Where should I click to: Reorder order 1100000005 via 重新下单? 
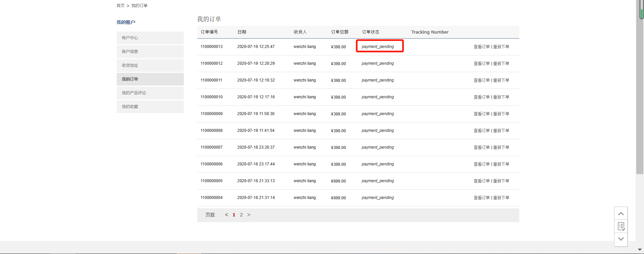(x=501, y=181)
